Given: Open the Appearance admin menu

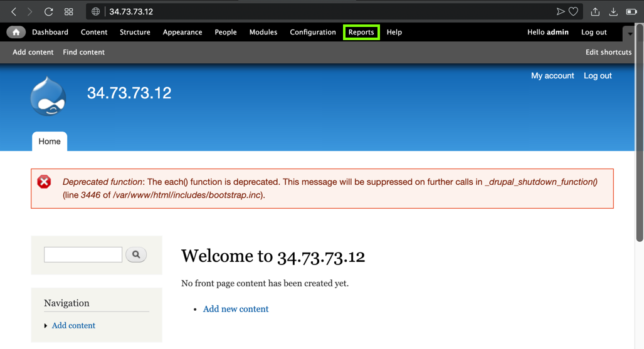Looking at the screenshot, I should (182, 32).
